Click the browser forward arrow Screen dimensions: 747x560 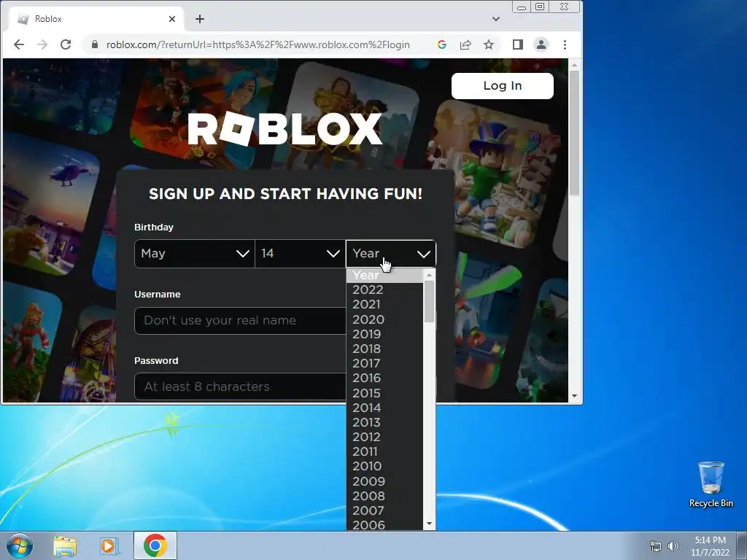[x=42, y=44]
